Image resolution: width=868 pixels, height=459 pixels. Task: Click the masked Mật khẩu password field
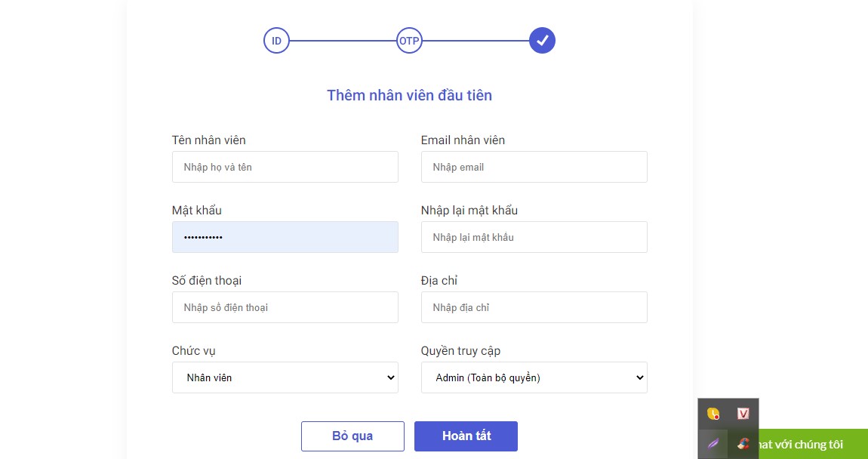point(285,236)
